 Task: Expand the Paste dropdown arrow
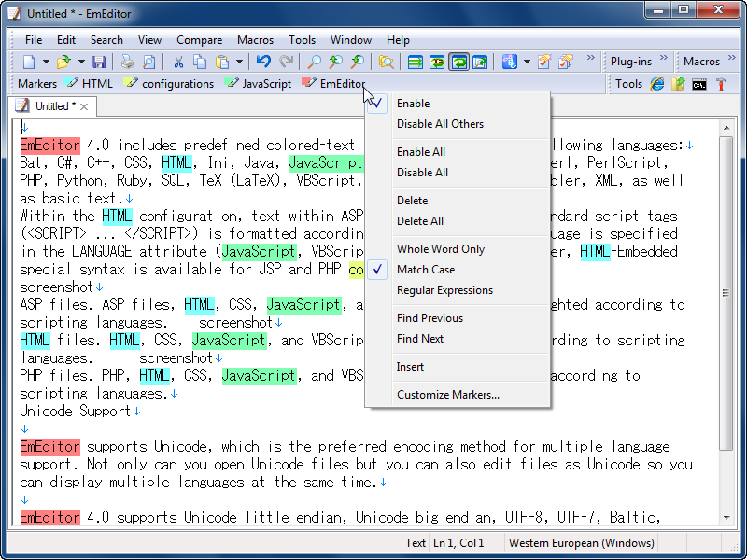[x=239, y=62]
